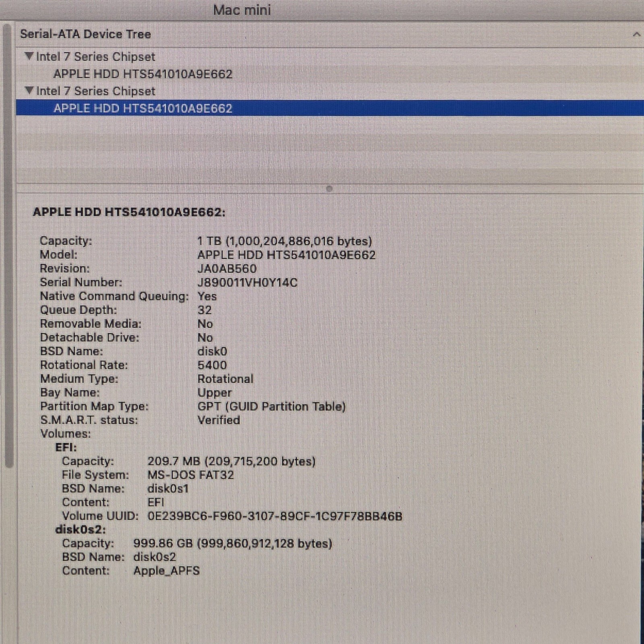
Task: Select GPT (GUID Partition Table) text
Action: point(271,406)
